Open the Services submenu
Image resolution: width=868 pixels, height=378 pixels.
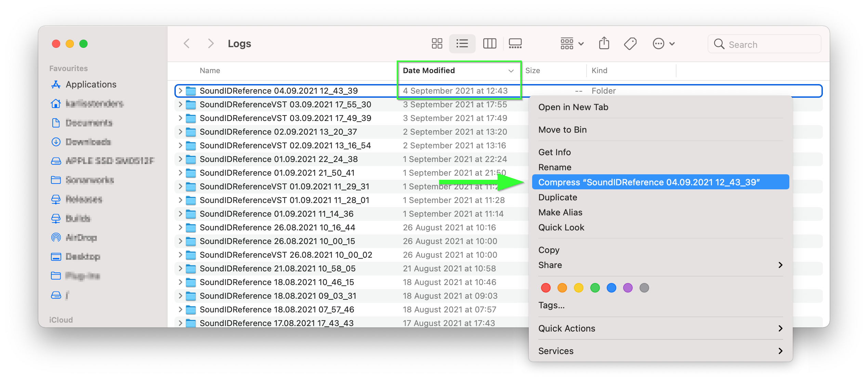660,351
